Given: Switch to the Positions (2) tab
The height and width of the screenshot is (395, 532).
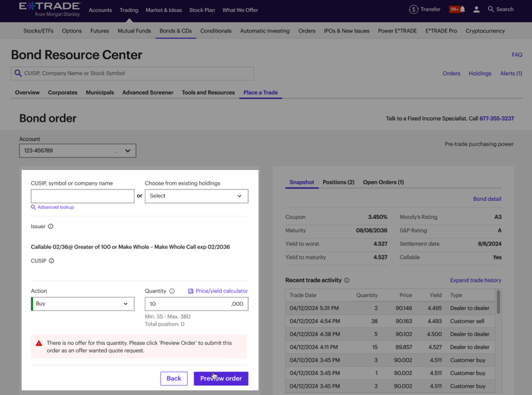Looking at the screenshot, I should point(338,182).
